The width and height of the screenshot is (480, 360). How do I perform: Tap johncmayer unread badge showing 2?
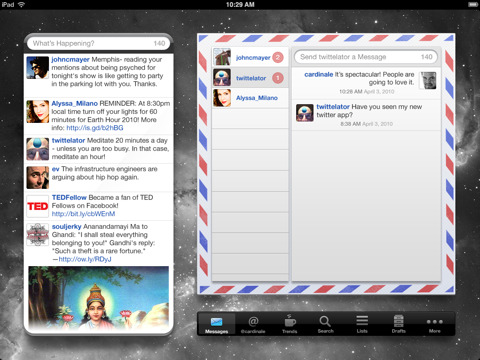278,57
